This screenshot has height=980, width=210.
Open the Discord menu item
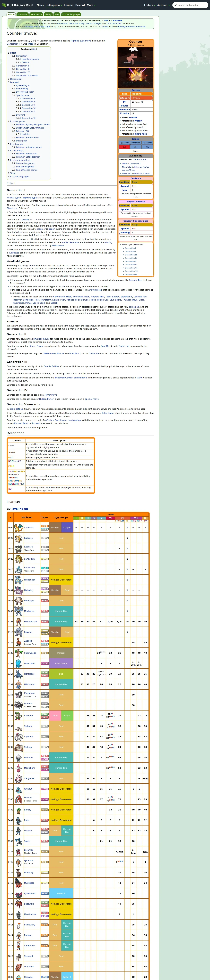point(80,5)
